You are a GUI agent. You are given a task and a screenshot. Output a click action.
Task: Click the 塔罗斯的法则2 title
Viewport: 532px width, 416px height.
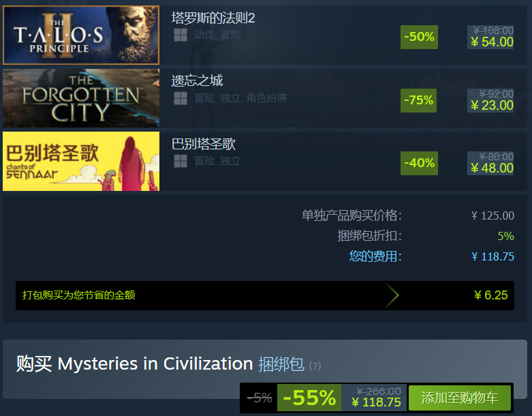point(213,18)
